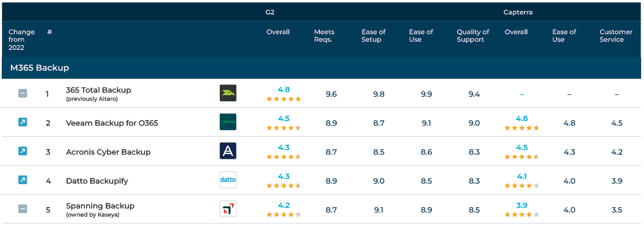Click the up-arrow change icon for Veeam

click(x=23, y=122)
